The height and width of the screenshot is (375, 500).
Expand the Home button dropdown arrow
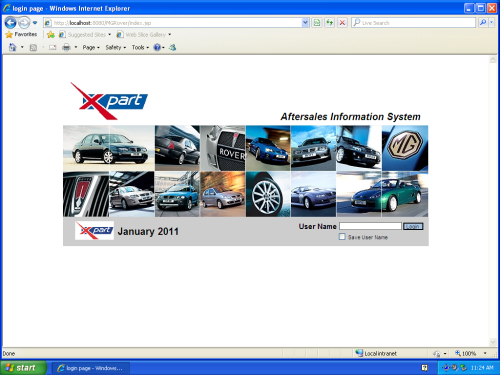22,47
